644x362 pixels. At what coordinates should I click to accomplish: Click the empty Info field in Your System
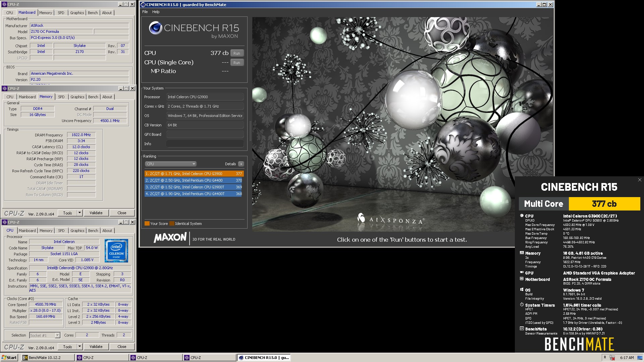(205, 144)
